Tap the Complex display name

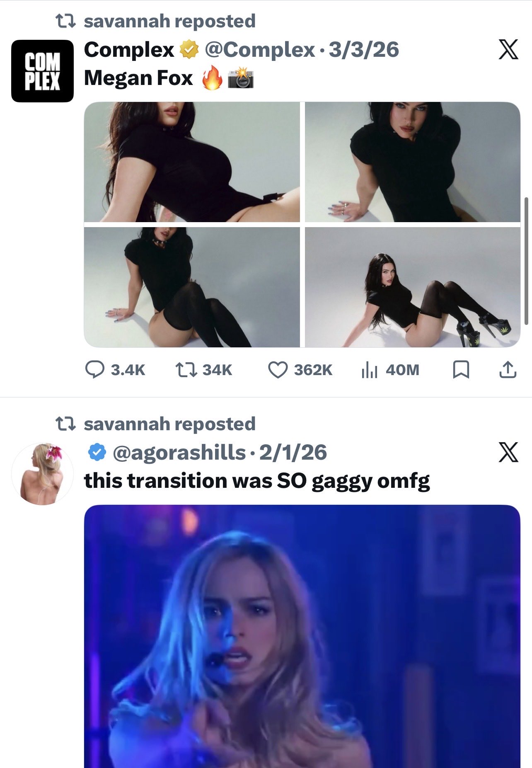[x=129, y=50]
